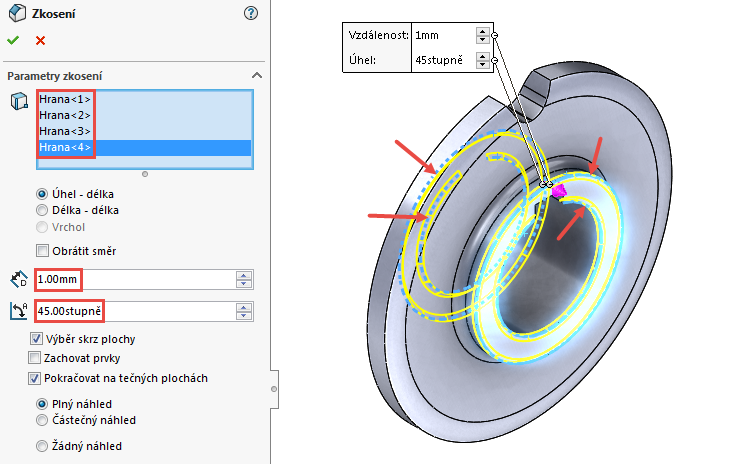The height and width of the screenshot is (464, 750).
Task: Choose Délka - délka option
Action: pos(42,210)
